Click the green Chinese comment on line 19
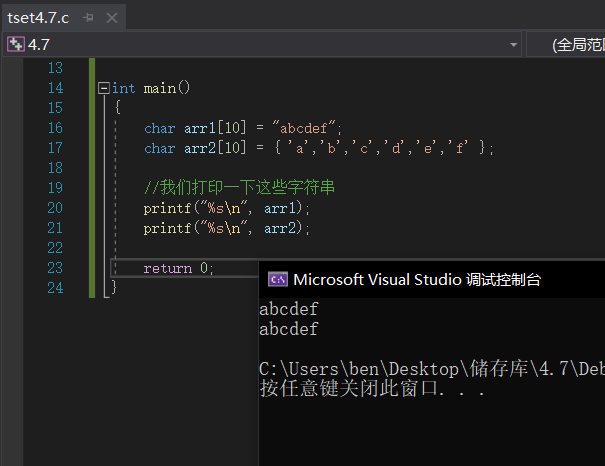 (239, 188)
